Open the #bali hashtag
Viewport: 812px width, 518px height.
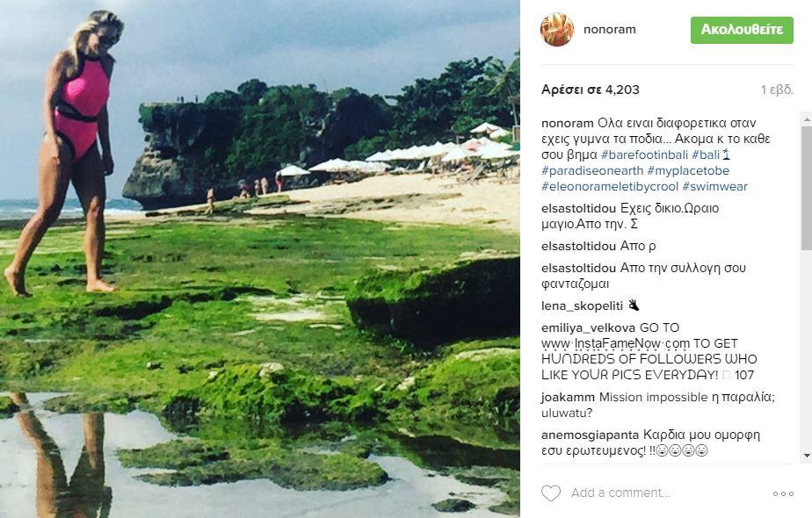(705, 155)
